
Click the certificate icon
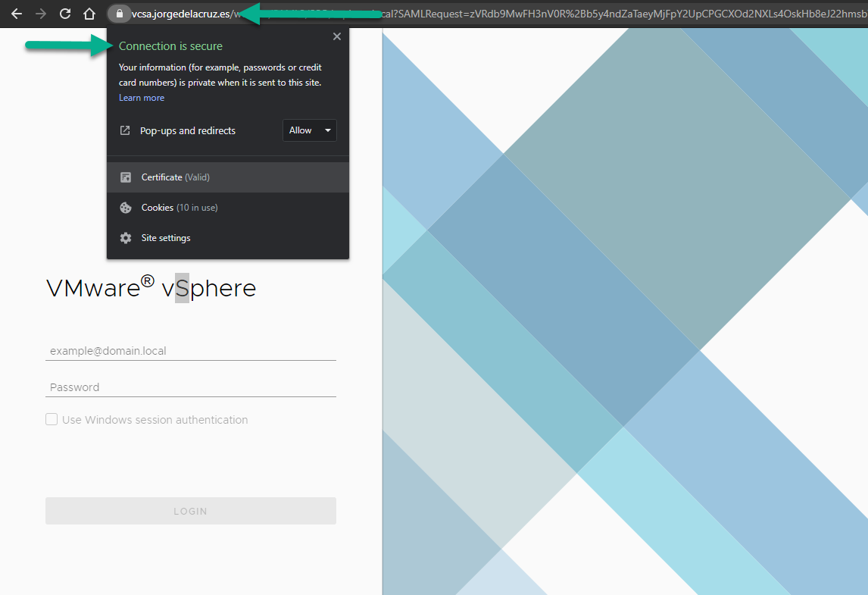(x=126, y=177)
